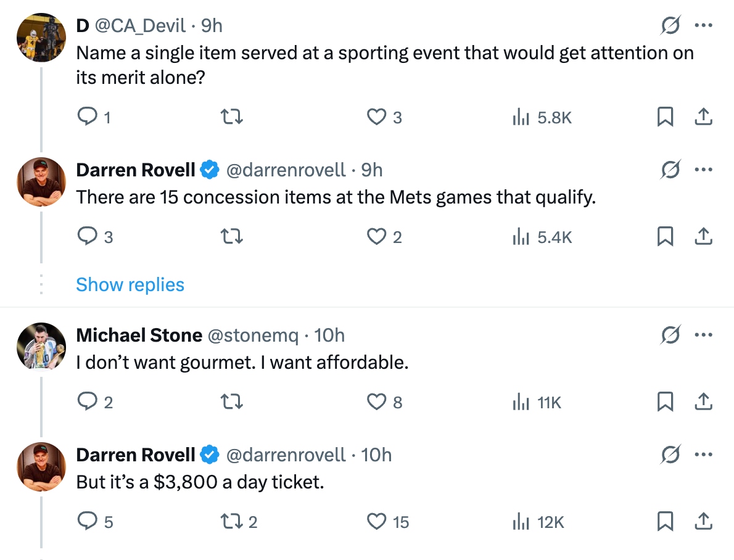The height and width of the screenshot is (560, 734).
Task: Open more options on CA_Devil's tweet
Action: 704,25
